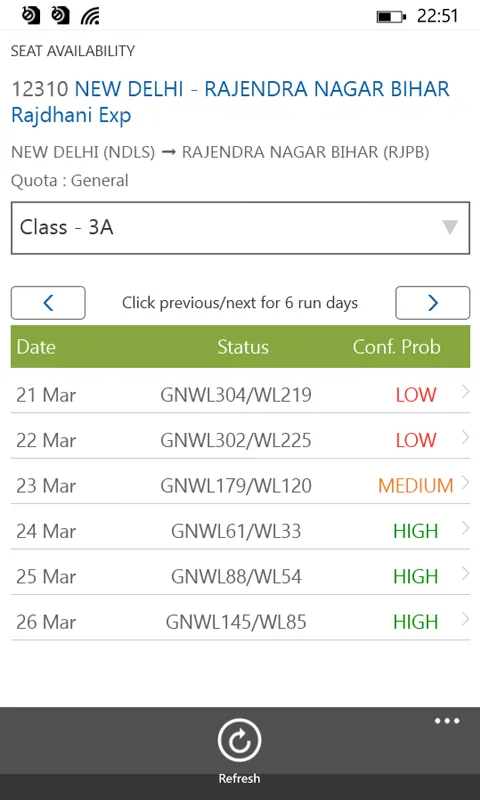Open the Class - 3A dropdown
Screen dimensions: 480x800
[240, 228]
